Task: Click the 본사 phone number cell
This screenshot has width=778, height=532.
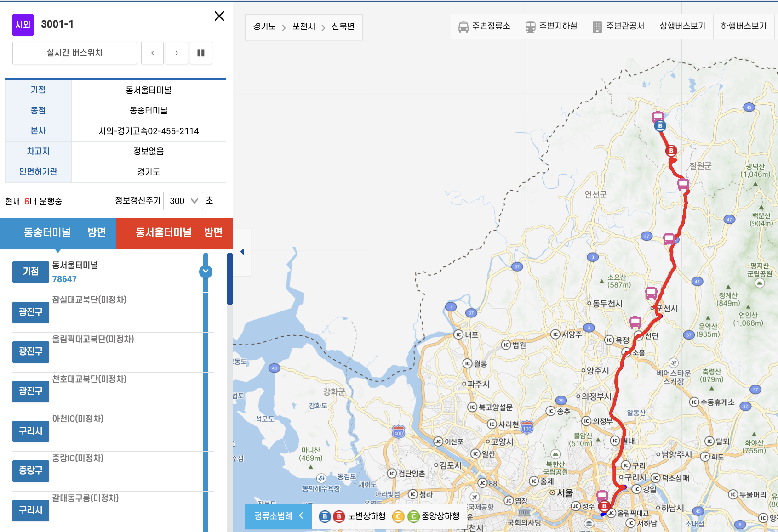Action: click(x=149, y=131)
